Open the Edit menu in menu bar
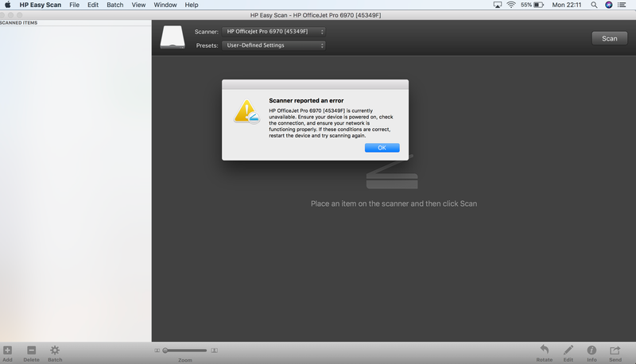This screenshot has width=636, height=364. click(93, 5)
